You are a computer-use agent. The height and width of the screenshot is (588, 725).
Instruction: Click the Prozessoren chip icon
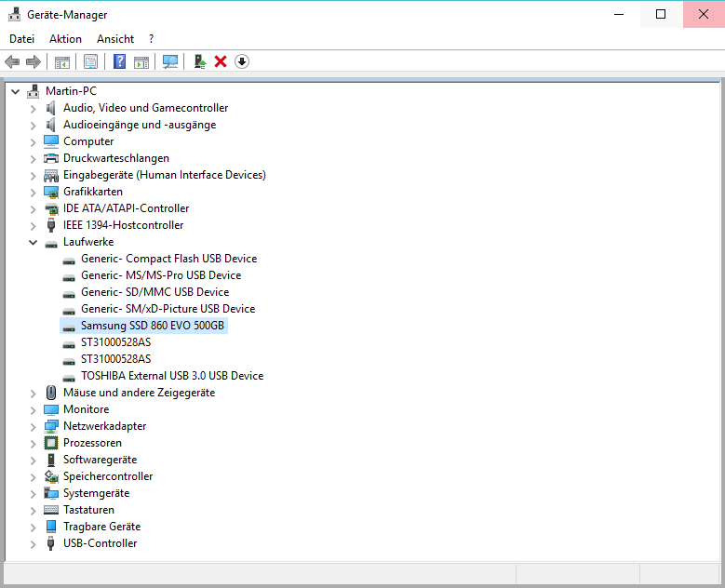coord(51,443)
